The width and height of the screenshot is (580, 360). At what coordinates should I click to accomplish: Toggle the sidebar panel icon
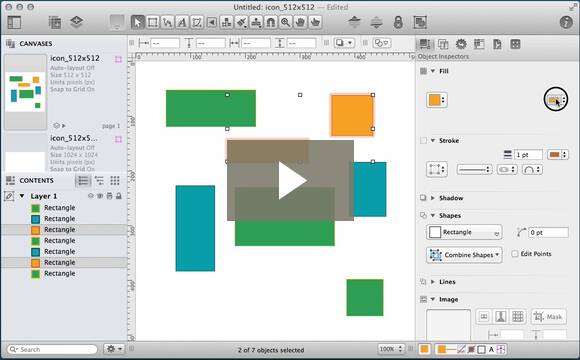click(14, 22)
